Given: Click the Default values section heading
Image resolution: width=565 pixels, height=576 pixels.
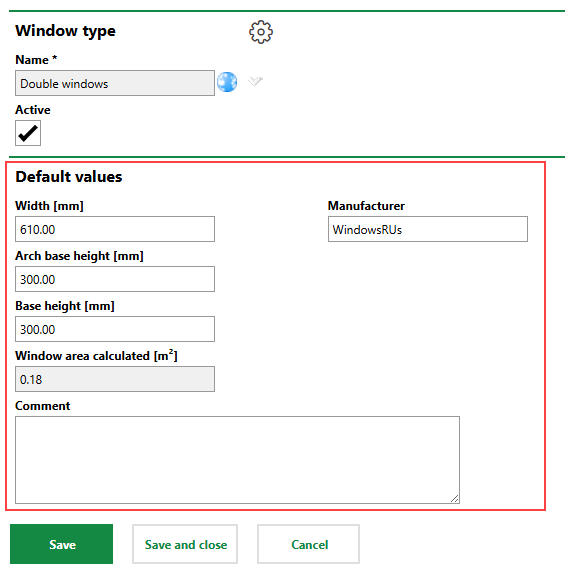Looking at the screenshot, I should coord(69,177).
